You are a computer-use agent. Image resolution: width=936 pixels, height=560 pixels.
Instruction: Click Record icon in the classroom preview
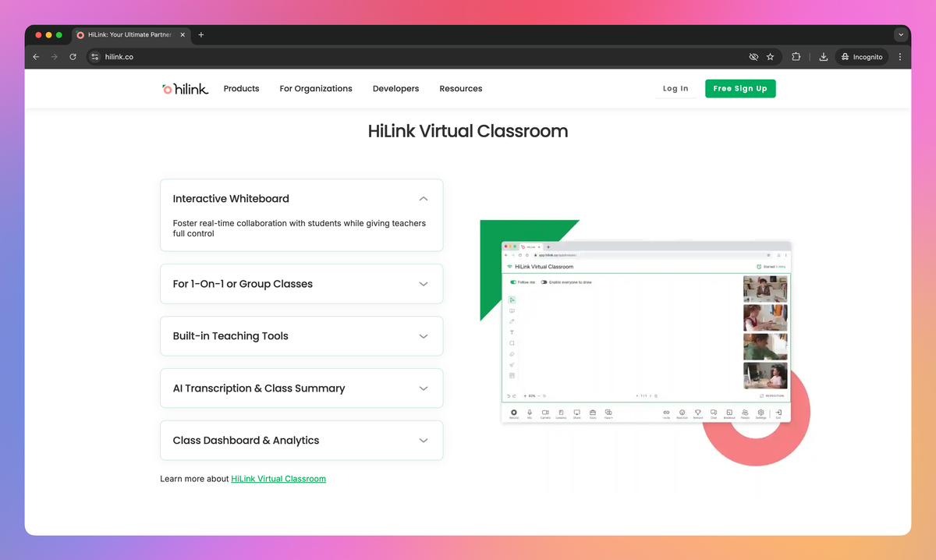pyautogui.click(x=514, y=413)
